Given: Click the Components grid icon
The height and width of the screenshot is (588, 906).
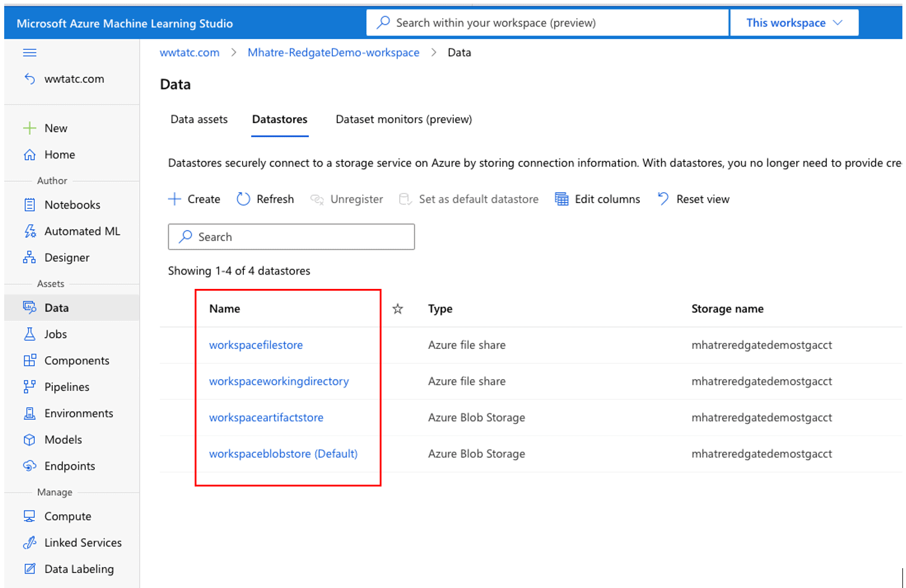Looking at the screenshot, I should 29,360.
